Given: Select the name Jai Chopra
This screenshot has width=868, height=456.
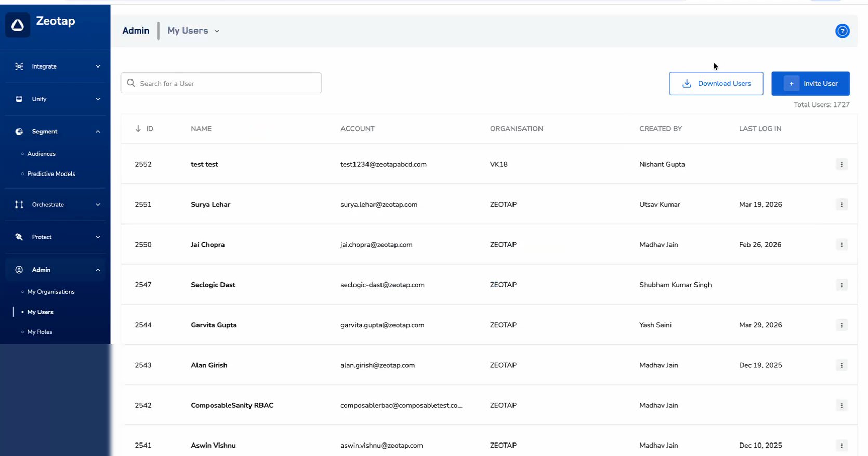Looking at the screenshot, I should click(x=208, y=245).
